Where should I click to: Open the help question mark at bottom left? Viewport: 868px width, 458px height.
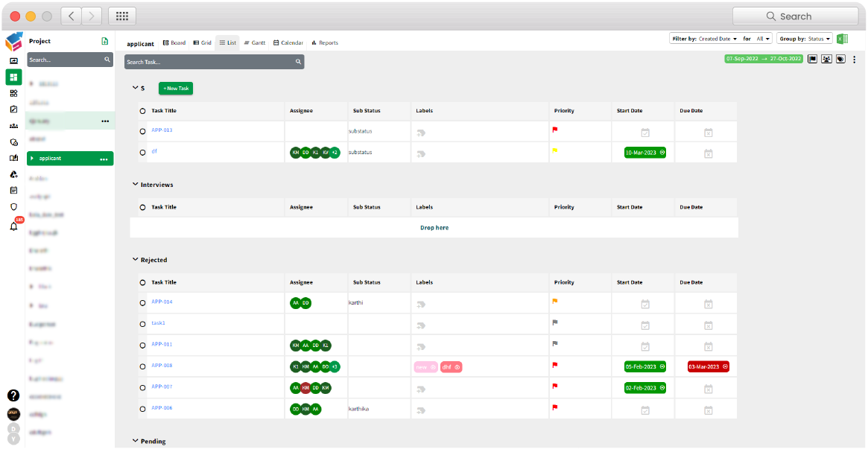[x=13, y=395]
